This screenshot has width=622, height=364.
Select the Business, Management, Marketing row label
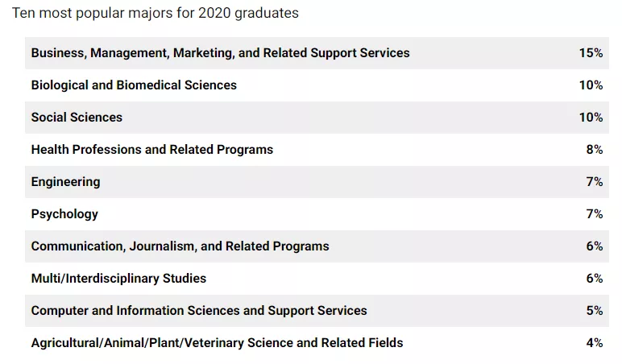220,53
